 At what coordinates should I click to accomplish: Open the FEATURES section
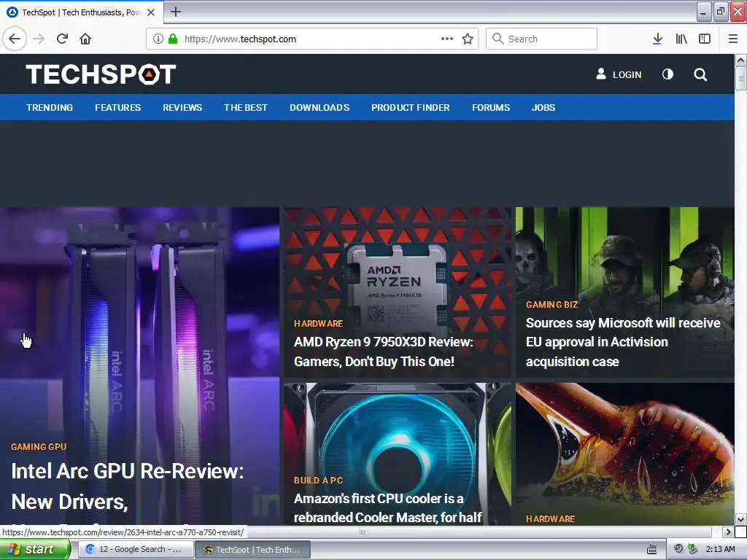coord(117,108)
